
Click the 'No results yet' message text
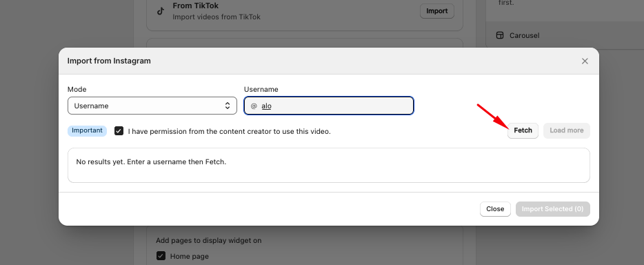(151, 162)
